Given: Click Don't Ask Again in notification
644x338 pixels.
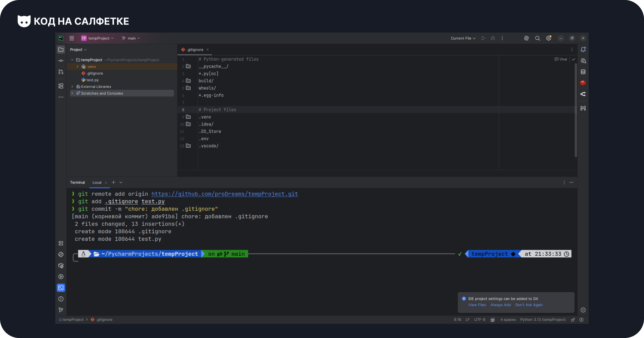Looking at the screenshot, I should coord(529,305).
